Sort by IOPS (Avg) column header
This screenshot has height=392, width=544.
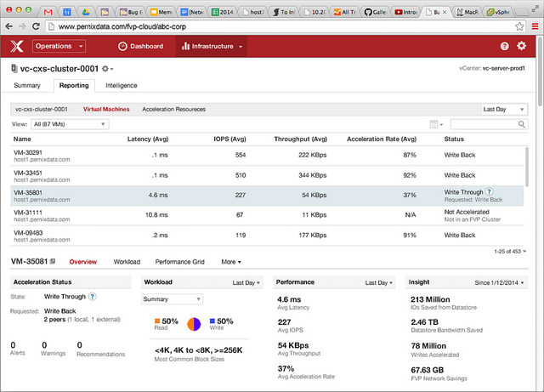click(229, 139)
